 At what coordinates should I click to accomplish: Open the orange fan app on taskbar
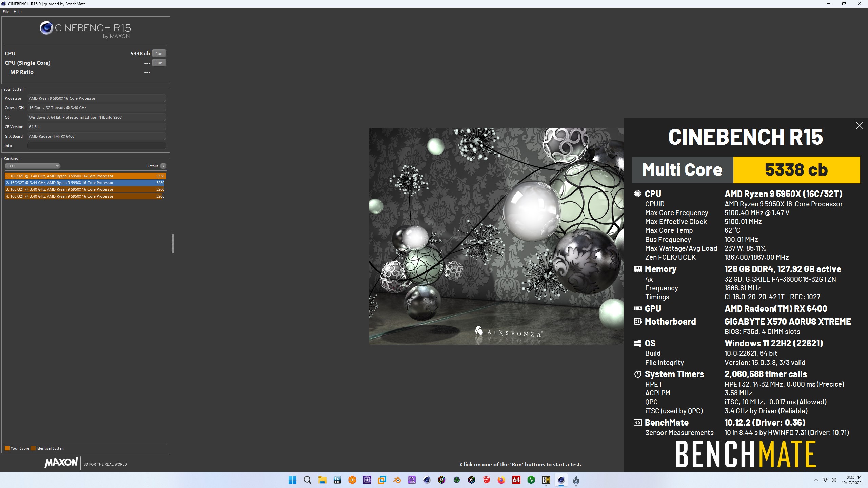(x=352, y=480)
